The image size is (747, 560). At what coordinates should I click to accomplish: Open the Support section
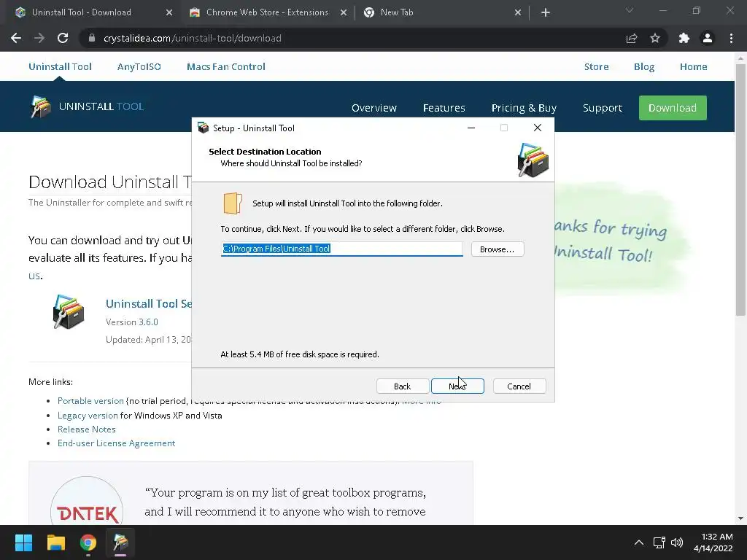602,108
